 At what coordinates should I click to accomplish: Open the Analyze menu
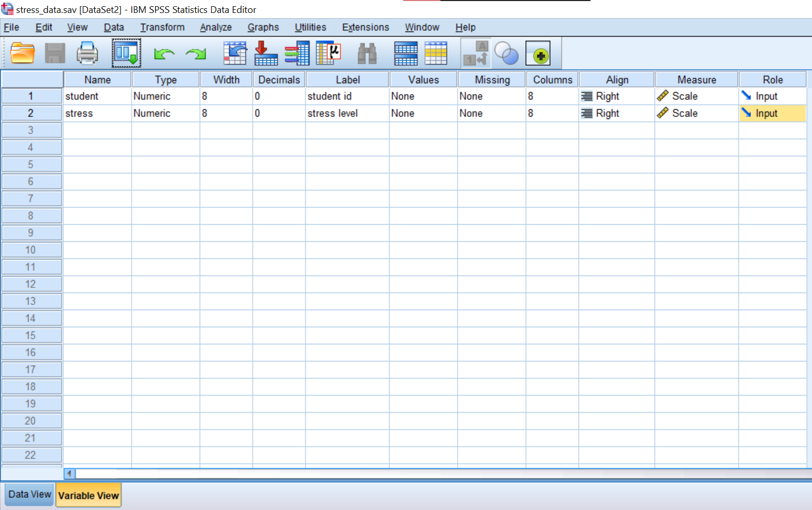(x=216, y=27)
